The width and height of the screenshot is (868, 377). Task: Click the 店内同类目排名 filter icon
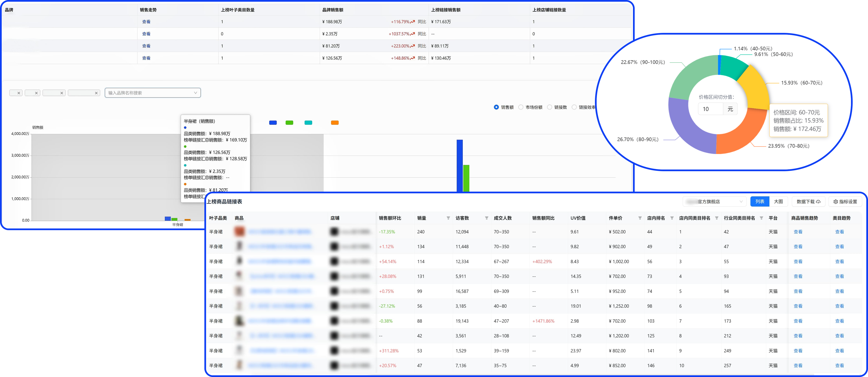point(717,218)
